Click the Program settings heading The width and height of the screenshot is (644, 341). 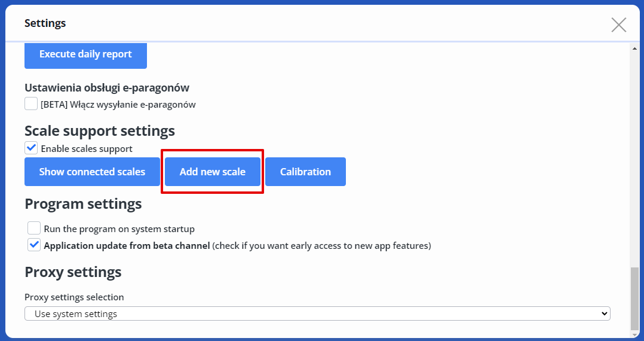point(83,204)
